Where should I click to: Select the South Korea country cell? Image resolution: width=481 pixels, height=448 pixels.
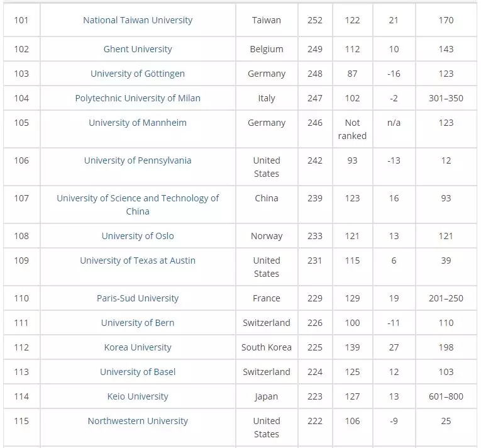(x=267, y=347)
